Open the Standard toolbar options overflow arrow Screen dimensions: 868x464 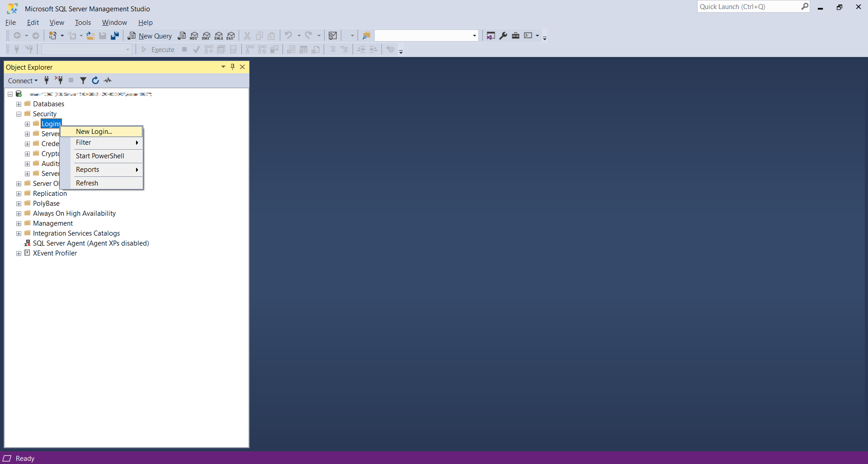[x=545, y=38]
